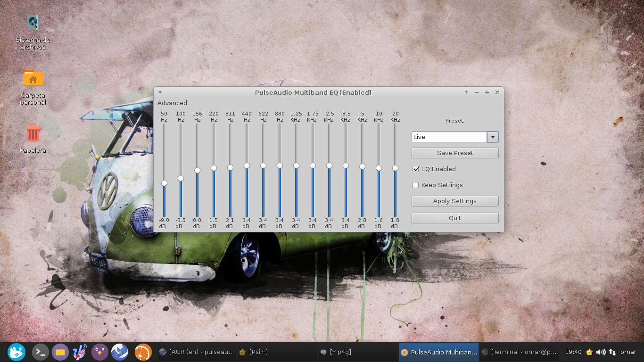Click the 20 KHz band slider handle
Screen dimensions: 644x362
(395, 168)
